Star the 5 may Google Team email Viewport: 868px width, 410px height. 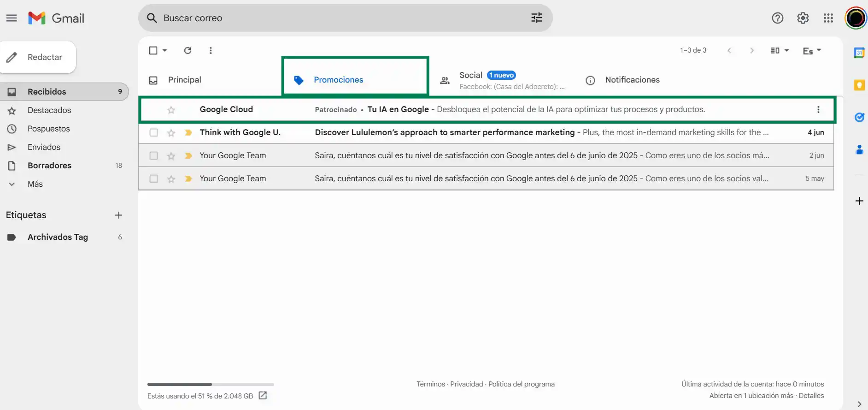(x=171, y=179)
